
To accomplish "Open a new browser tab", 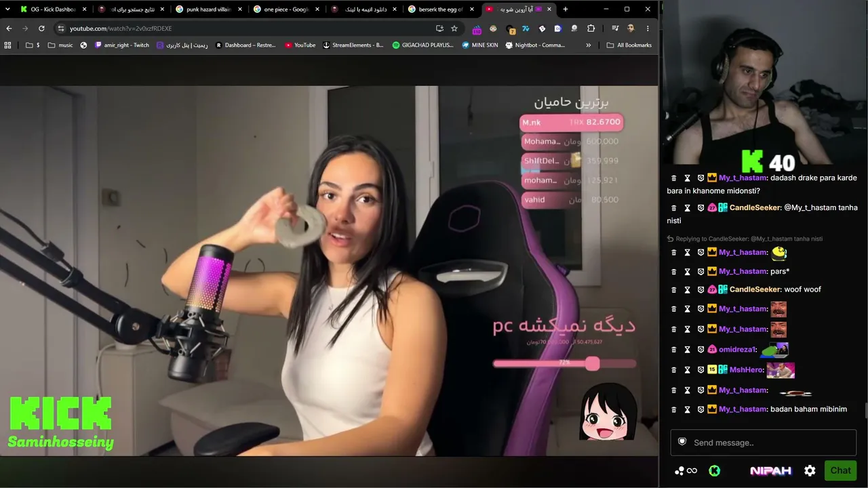I will pos(566,9).
